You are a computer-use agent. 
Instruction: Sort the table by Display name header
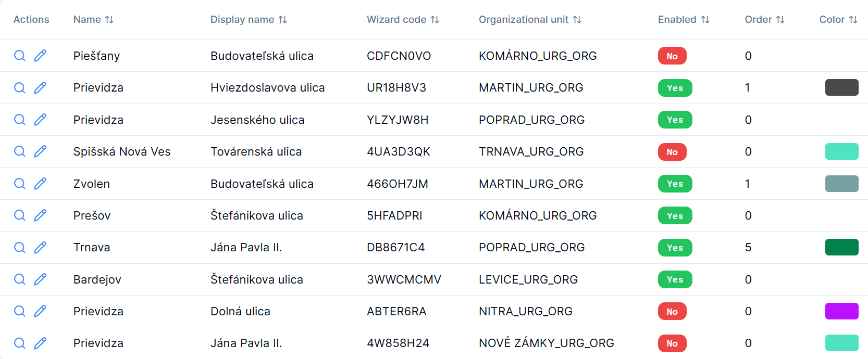249,20
